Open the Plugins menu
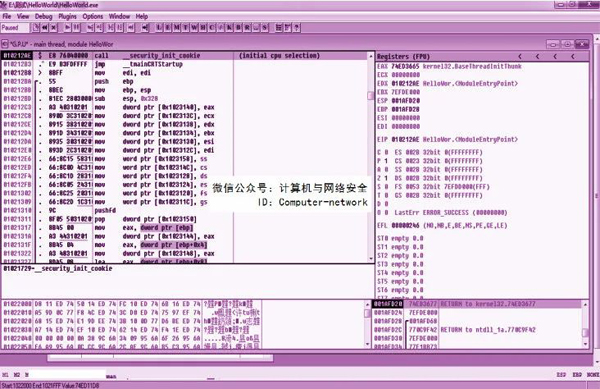This screenshot has height=389, width=600. point(67,16)
